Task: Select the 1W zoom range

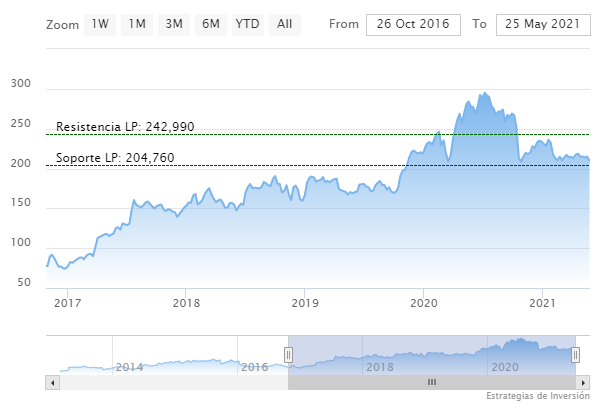Action: (x=100, y=23)
